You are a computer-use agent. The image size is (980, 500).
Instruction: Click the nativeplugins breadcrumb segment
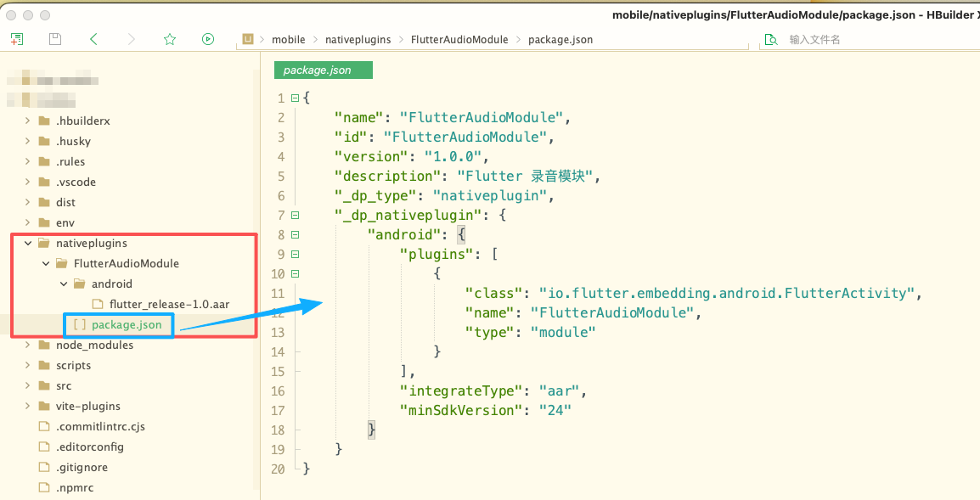tap(358, 40)
